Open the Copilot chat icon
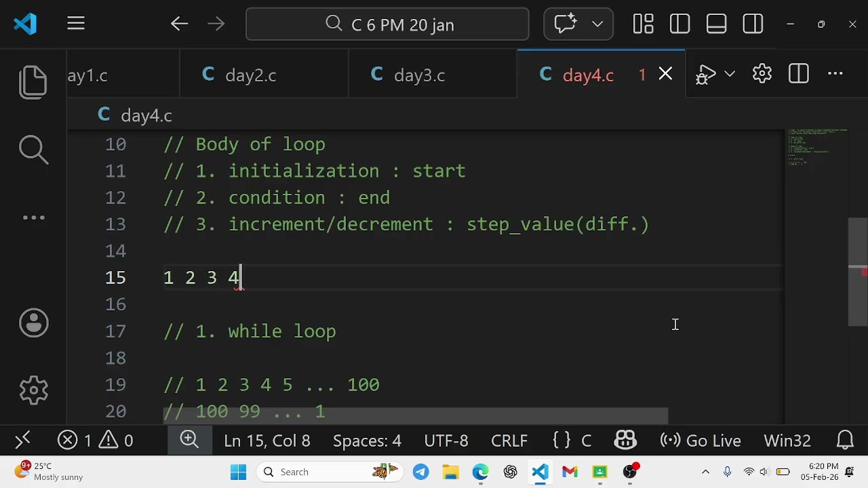 point(566,24)
